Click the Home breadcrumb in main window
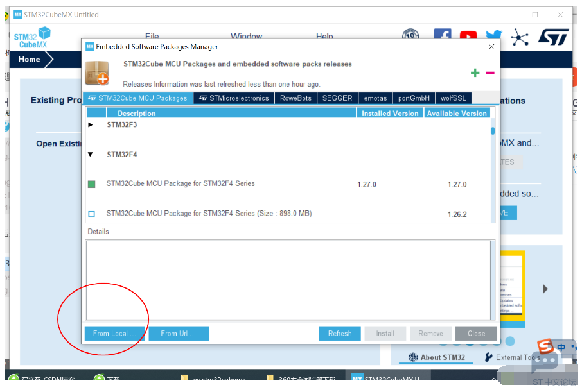This screenshot has height=392, width=582. [29, 59]
